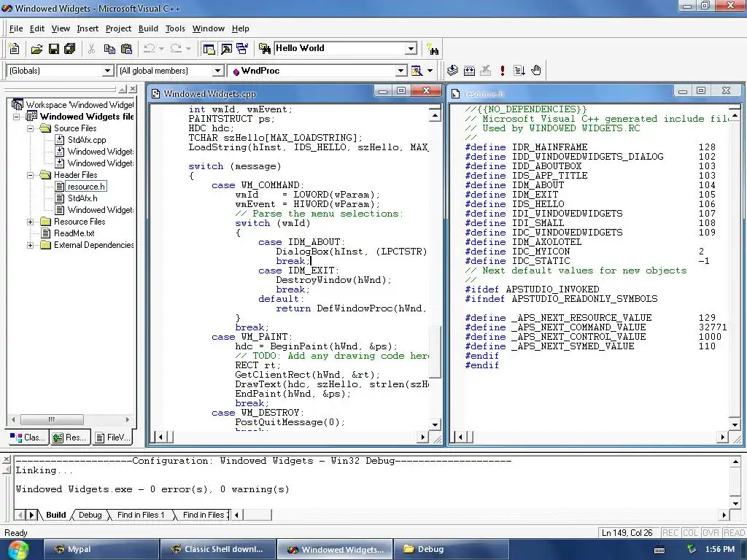Click the Build icon
The width and height of the screenshot is (747, 560).
[469, 71]
